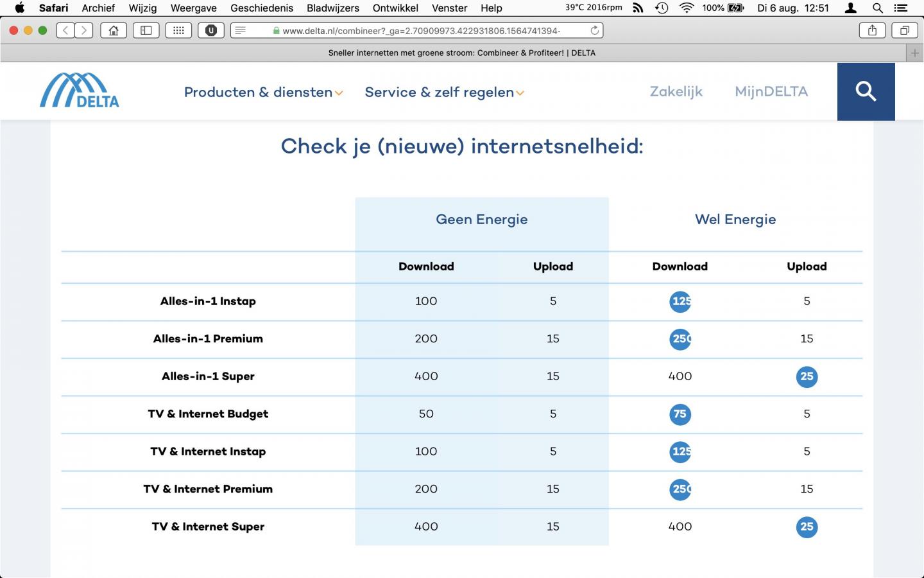Open Reader view icon in address bar
924x578 pixels.
(241, 30)
